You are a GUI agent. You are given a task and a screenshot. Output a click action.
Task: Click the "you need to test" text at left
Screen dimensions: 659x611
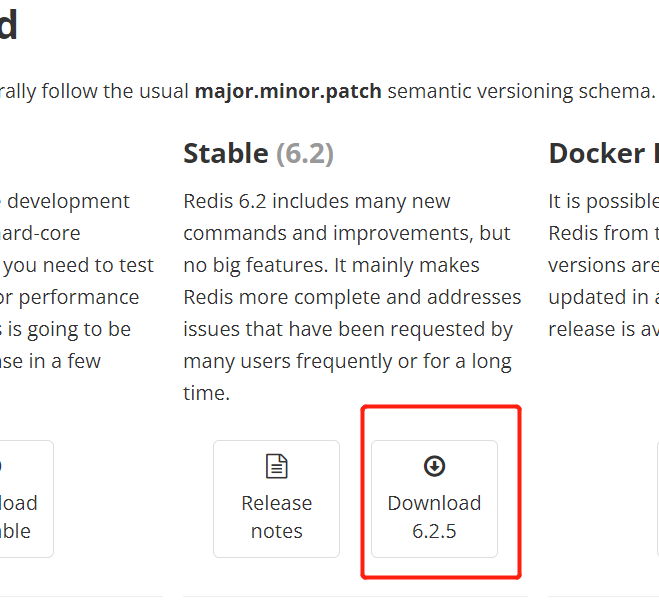[80, 265]
